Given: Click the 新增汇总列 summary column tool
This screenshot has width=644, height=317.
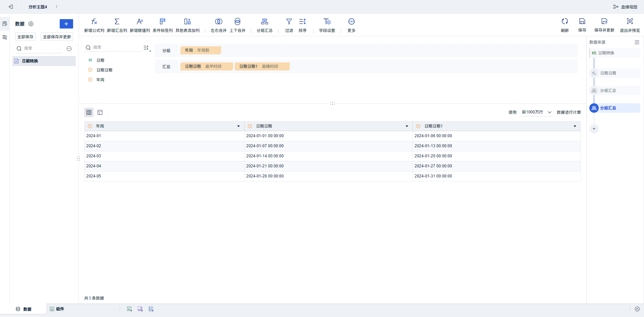Looking at the screenshot, I should 117,25.
